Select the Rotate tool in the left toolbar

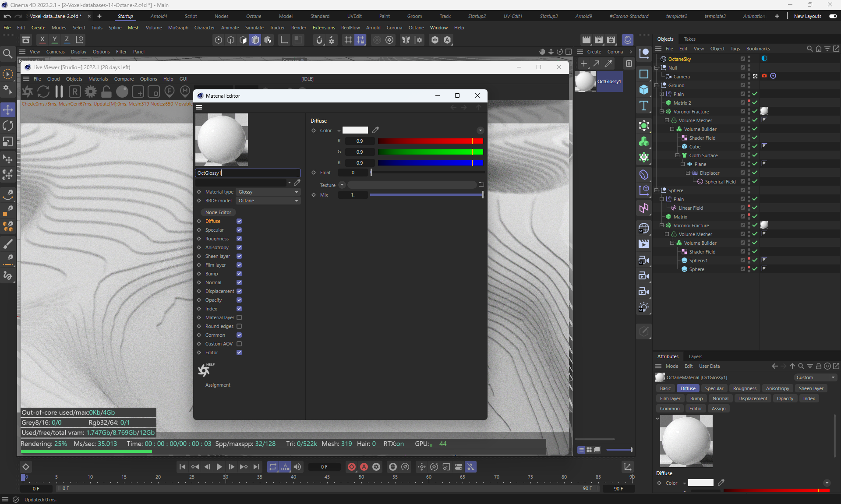tap(8, 126)
